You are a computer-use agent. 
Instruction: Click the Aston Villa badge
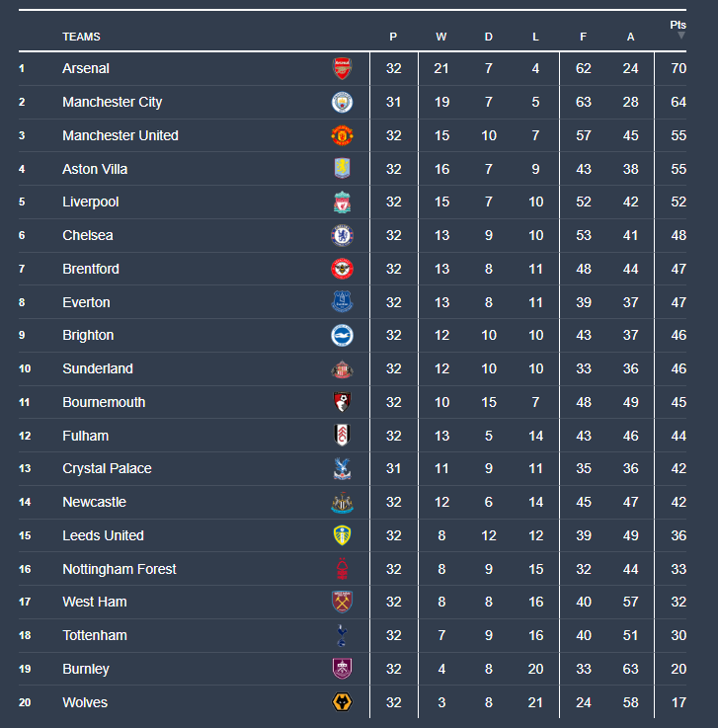coord(342,169)
